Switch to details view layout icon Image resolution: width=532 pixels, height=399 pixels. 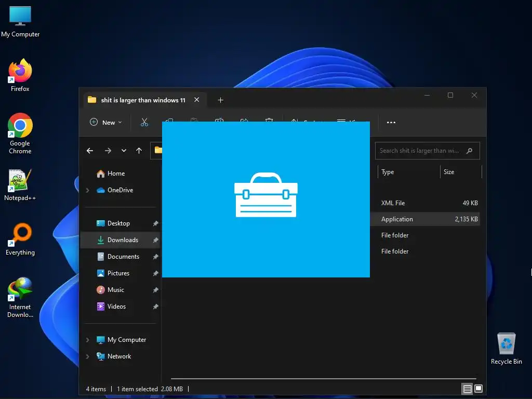[467, 389]
